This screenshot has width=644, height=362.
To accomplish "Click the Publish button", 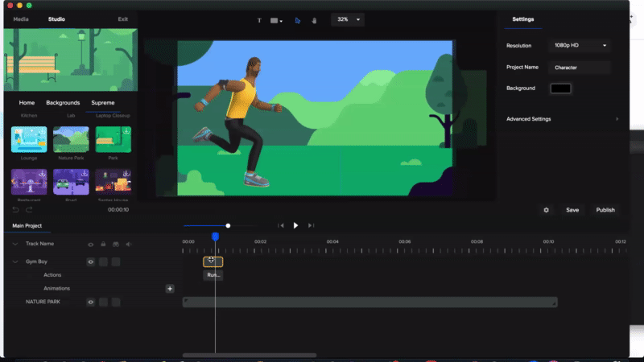I will pos(605,210).
